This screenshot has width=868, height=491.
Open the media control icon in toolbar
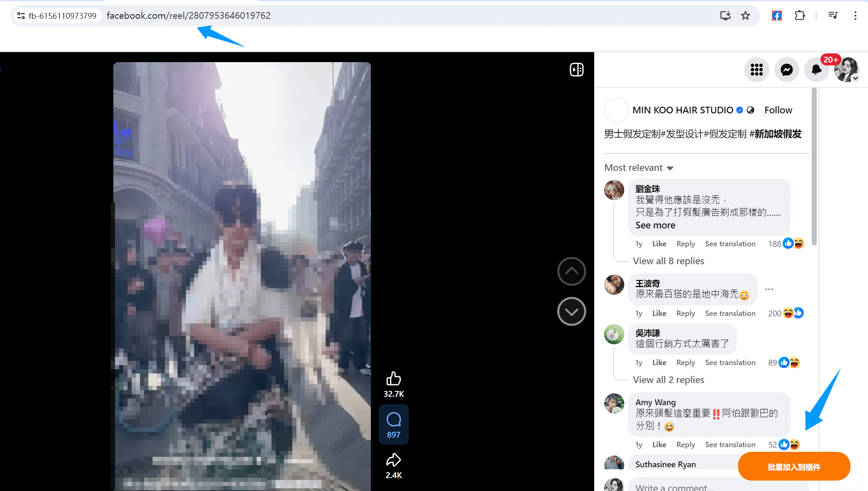833,16
